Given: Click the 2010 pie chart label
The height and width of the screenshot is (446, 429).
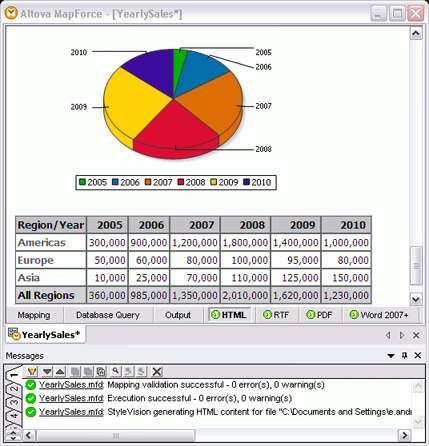Looking at the screenshot, I should click(x=79, y=52).
